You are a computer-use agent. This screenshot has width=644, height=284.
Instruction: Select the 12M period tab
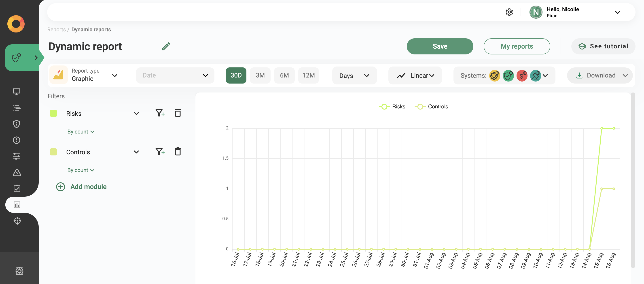click(309, 75)
